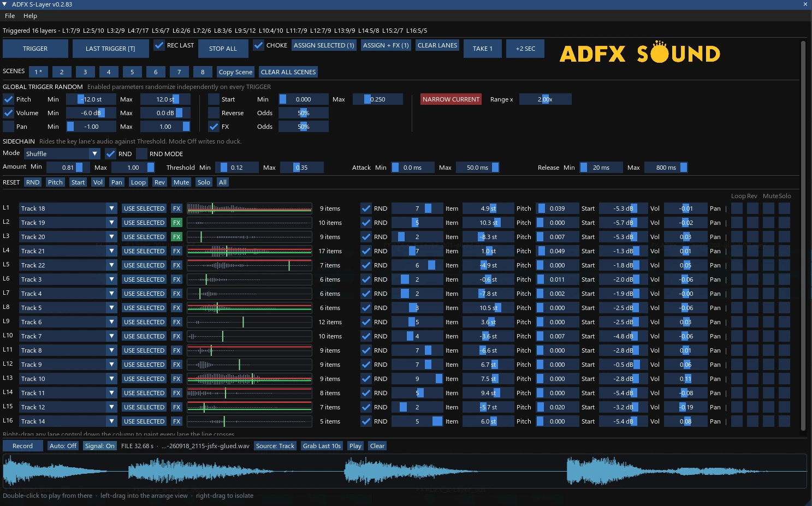Click CLEAR ALL SCENES

click(x=288, y=72)
